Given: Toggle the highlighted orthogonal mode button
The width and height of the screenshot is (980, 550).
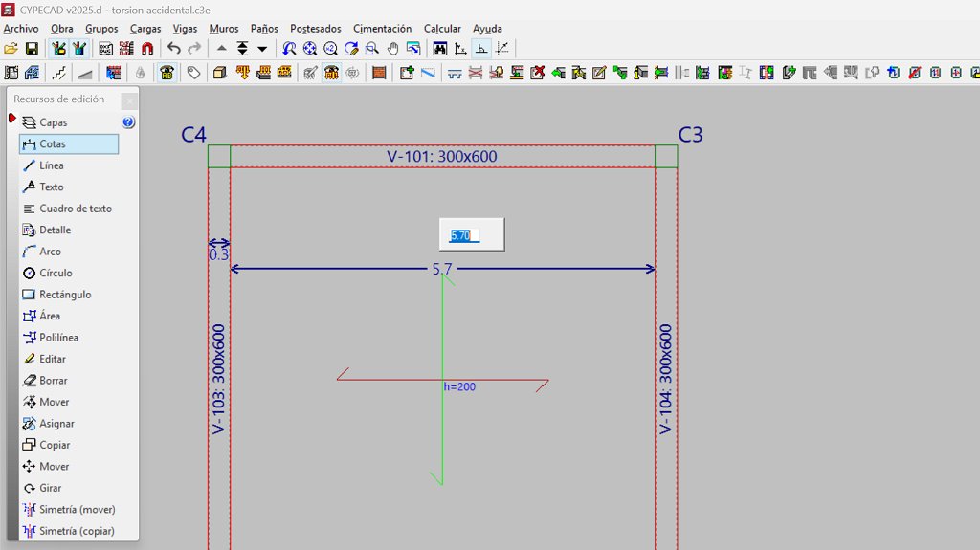Looking at the screenshot, I should point(481,49).
